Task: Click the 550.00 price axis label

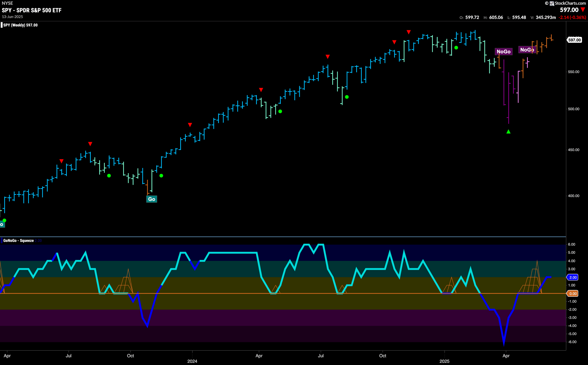Action: point(574,72)
